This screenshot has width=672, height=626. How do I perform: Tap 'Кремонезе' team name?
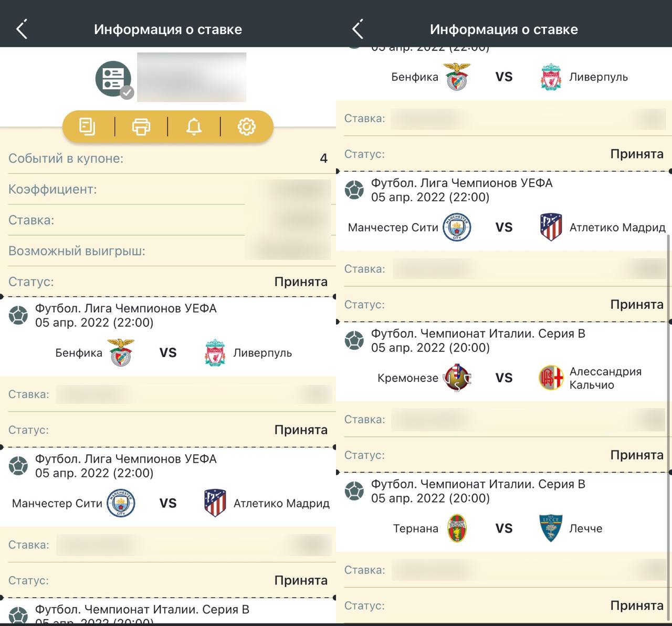click(408, 378)
